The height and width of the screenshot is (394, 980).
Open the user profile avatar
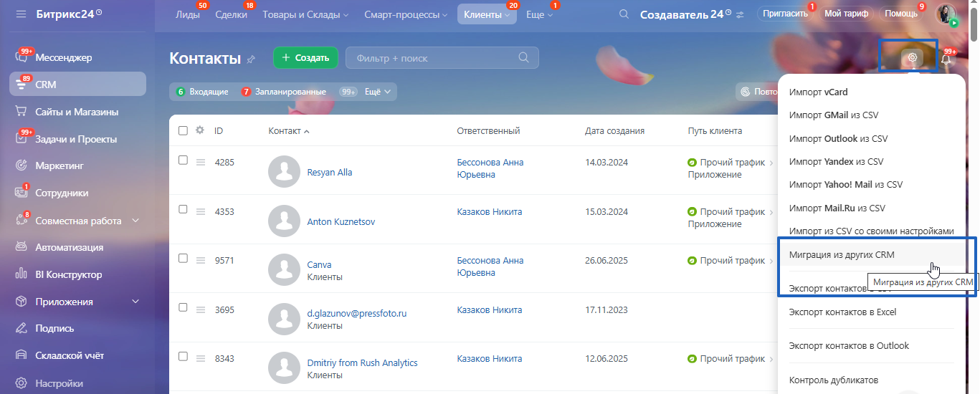(x=946, y=14)
